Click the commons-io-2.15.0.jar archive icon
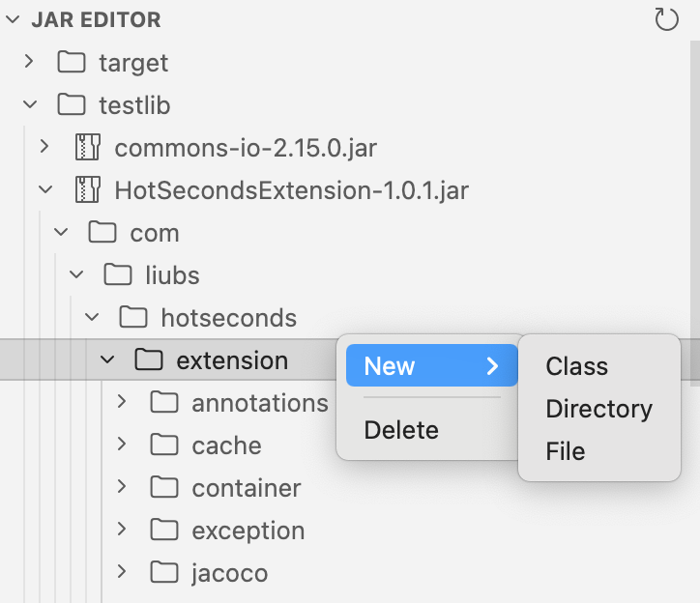This screenshot has height=603, width=700. coord(88,148)
